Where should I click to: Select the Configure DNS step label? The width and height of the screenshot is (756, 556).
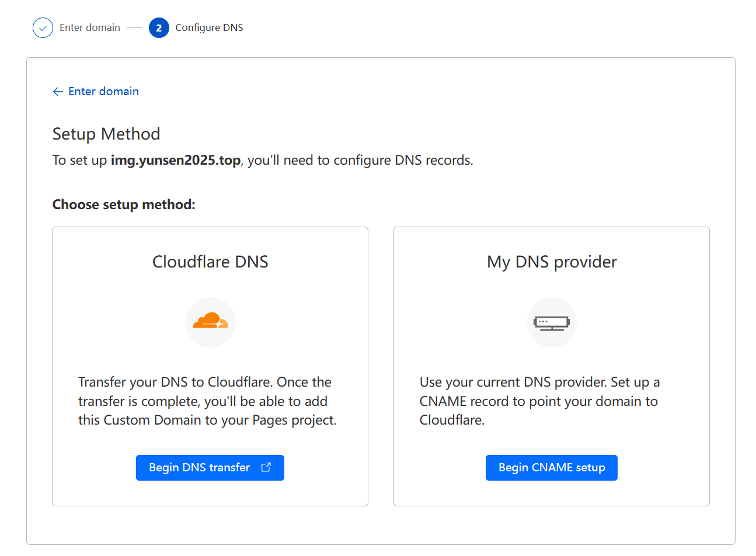(x=209, y=27)
